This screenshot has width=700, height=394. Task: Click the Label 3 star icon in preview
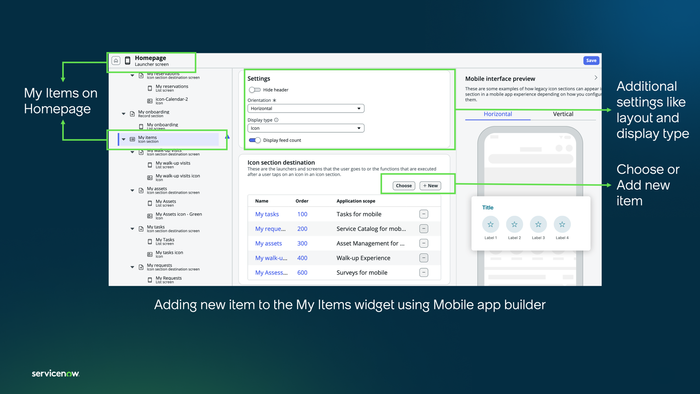point(538,224)
